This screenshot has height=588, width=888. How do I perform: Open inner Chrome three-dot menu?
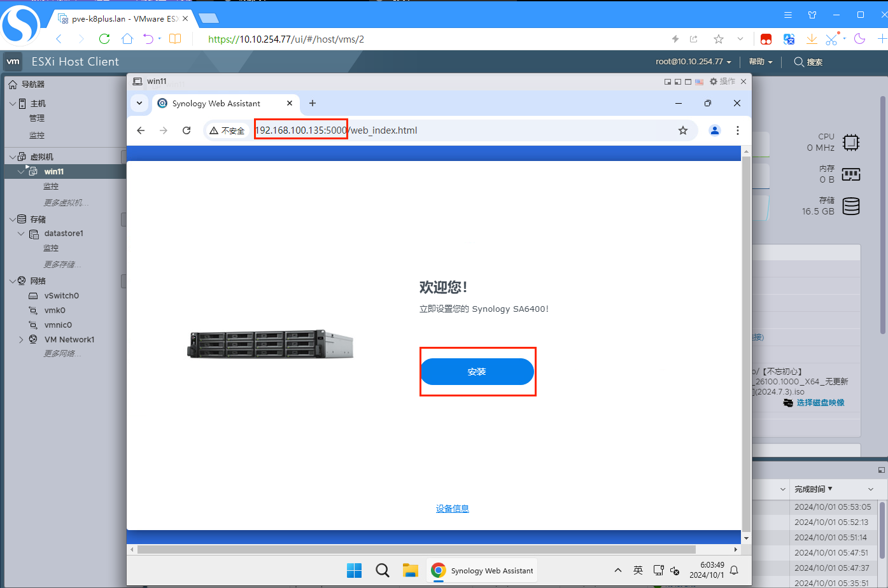tap(738, 130)
